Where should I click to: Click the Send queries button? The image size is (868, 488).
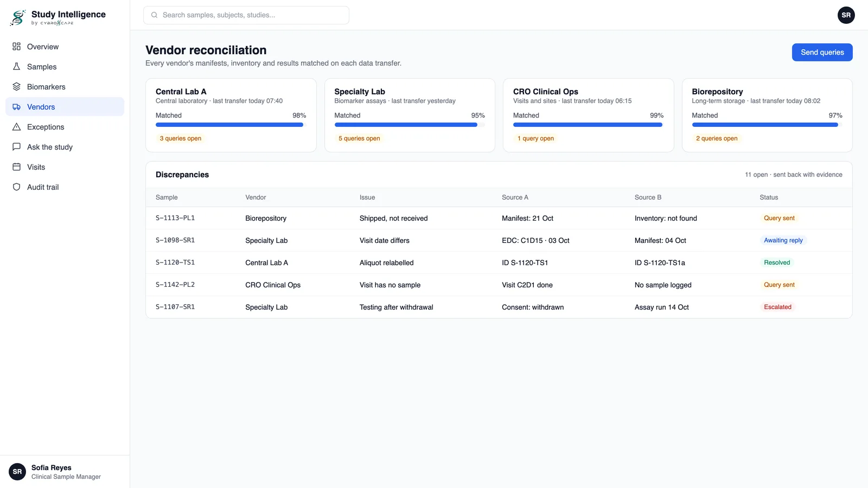click(x=822, y=52)
